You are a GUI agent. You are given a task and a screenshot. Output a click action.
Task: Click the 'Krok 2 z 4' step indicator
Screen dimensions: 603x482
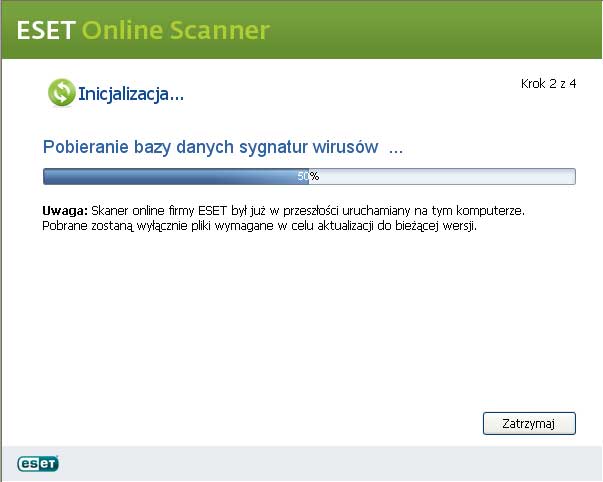click(x=548, y=83)
